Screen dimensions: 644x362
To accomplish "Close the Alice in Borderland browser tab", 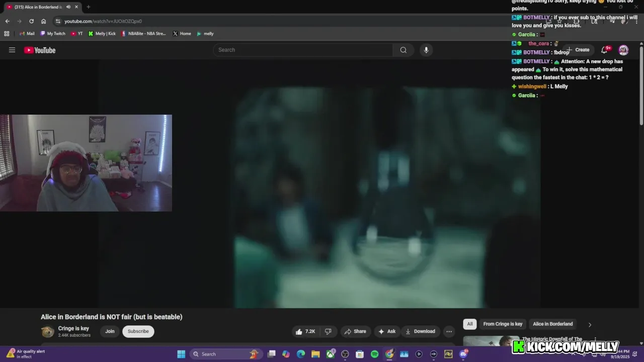I will (x=76, y=7).
